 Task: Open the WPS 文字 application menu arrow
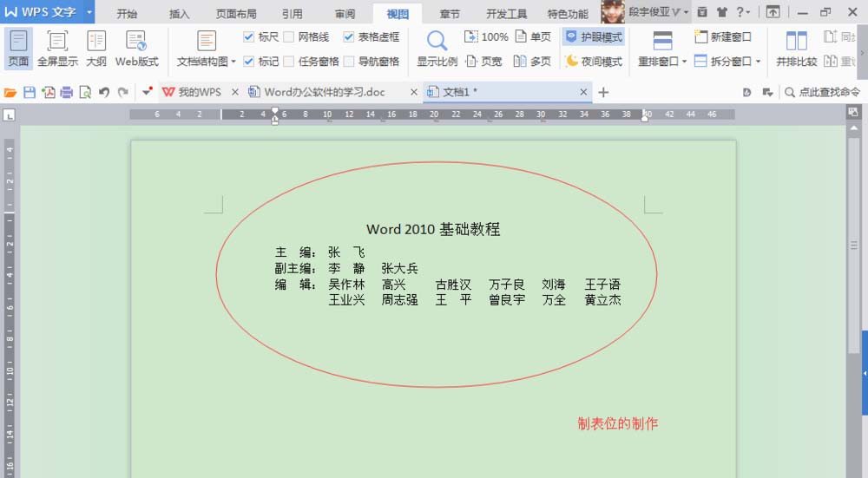(x=89, y=11)
